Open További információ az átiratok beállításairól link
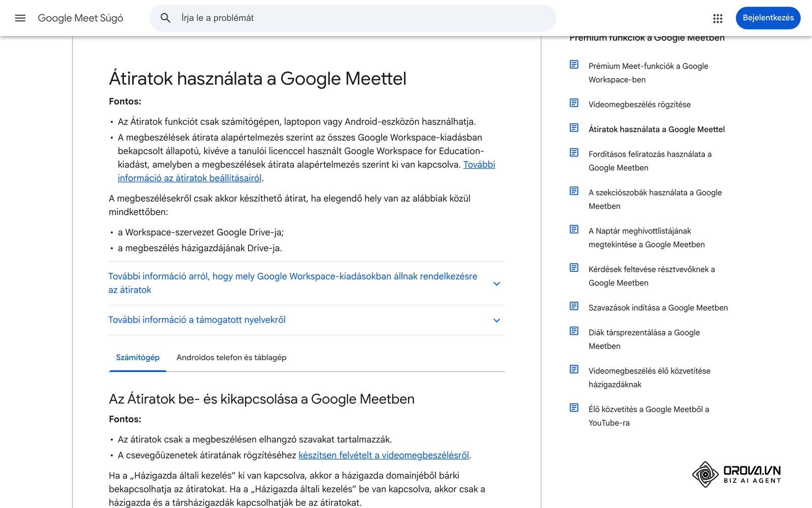Screen dimensions: 812x508 click(307, 172)
